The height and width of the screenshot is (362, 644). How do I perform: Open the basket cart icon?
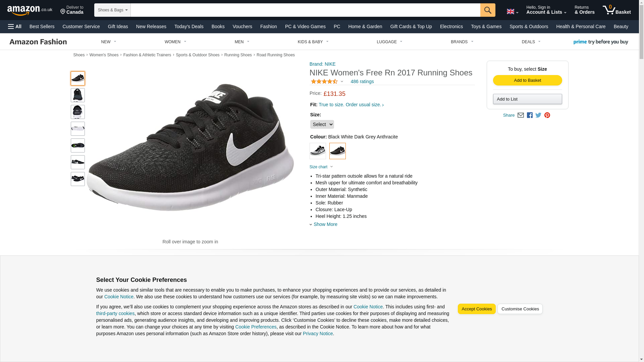[x=616, y=10]
